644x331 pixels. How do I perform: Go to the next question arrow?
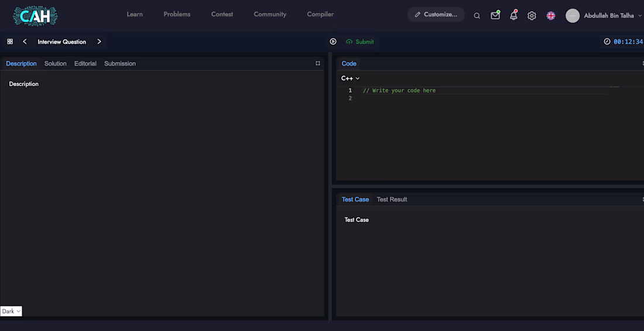[x=99, y=42]
